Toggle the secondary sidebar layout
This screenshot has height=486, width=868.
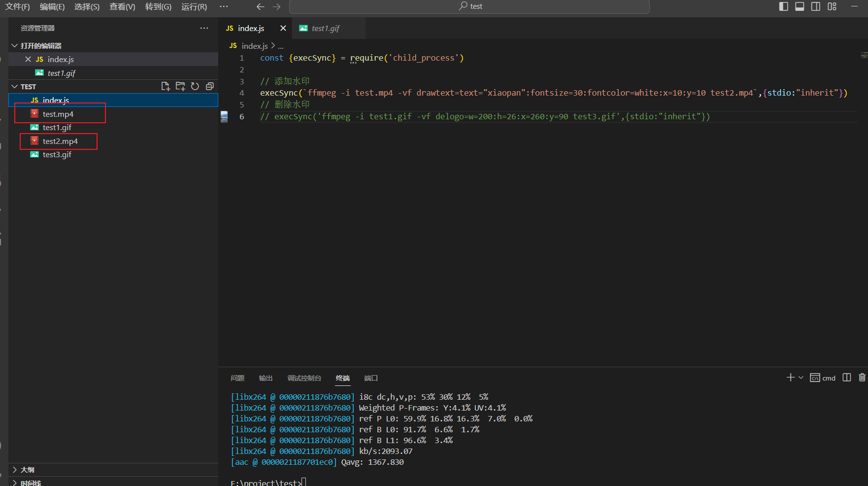tap(816, 6)
